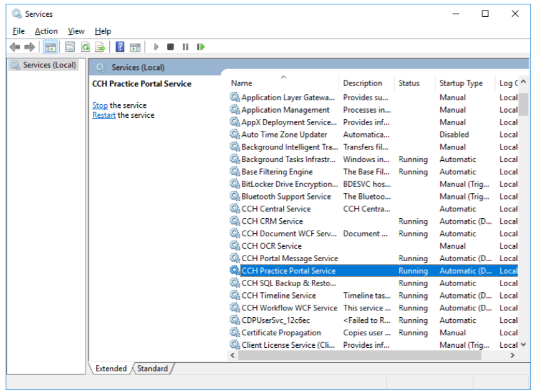Screen dimensions: 535x392
Task: Click the vertical scrollbar down arrow
Action: coord(524,345)
